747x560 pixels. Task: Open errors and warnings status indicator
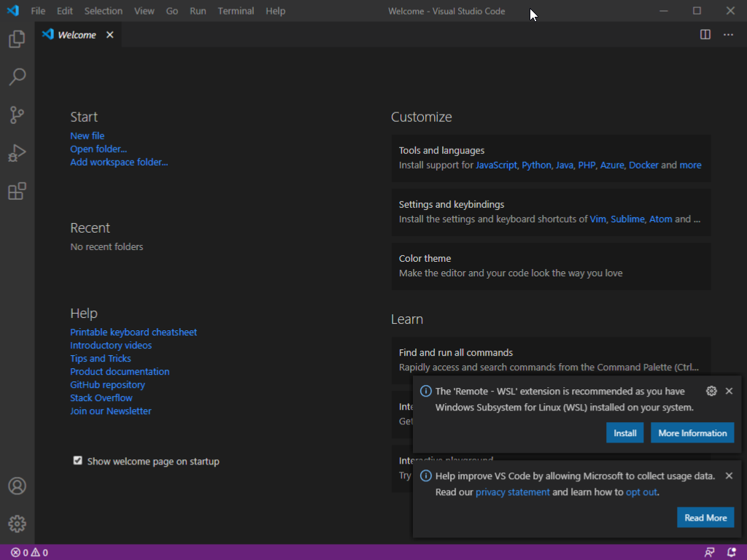click(x=29, y=553)
